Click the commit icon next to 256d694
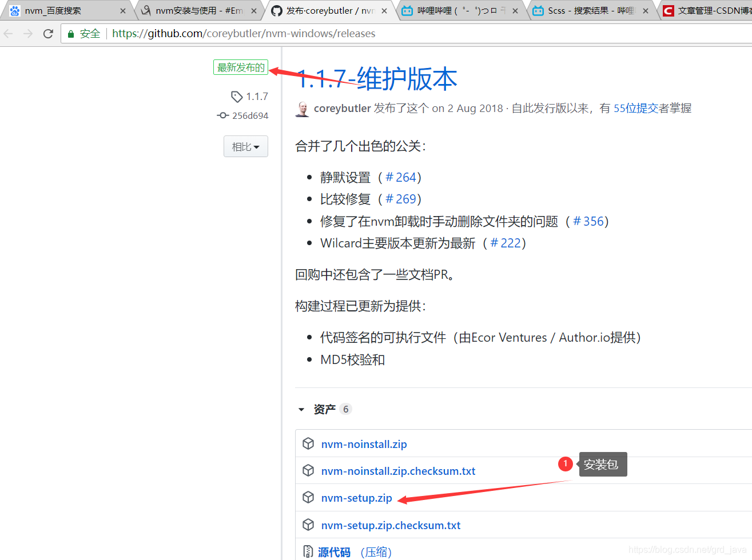 point(223,115)
